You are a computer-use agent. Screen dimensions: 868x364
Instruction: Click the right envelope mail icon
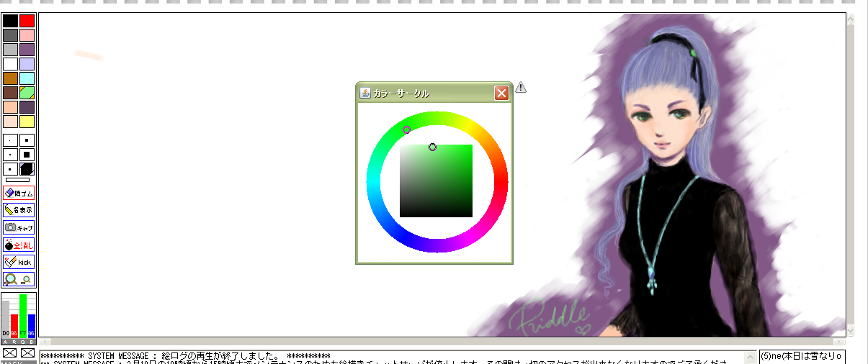[27, 353]
